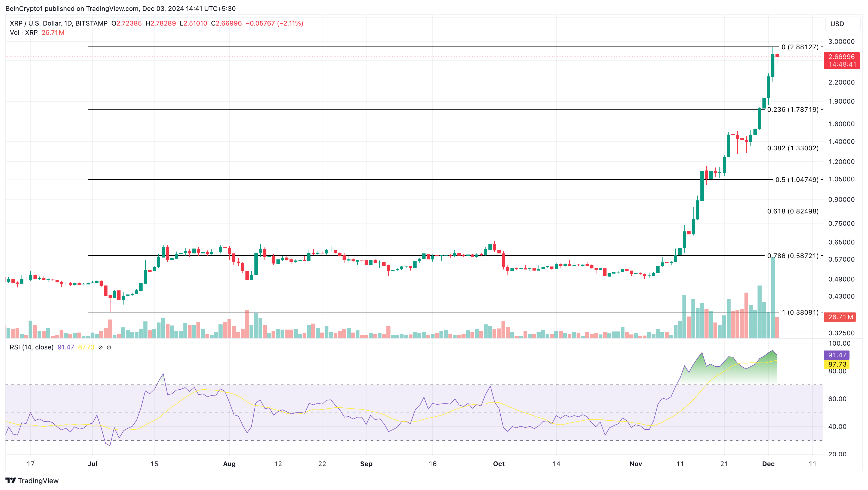Click the first empty-value symbol beside RSI
The image size is (868, 490).
[100, 347]
